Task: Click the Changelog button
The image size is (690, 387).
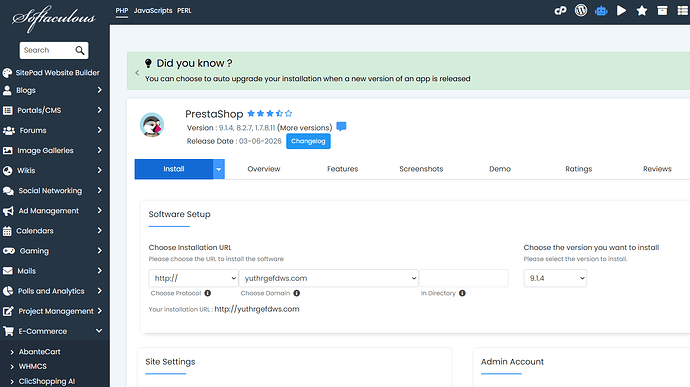Action: point(308,141)
